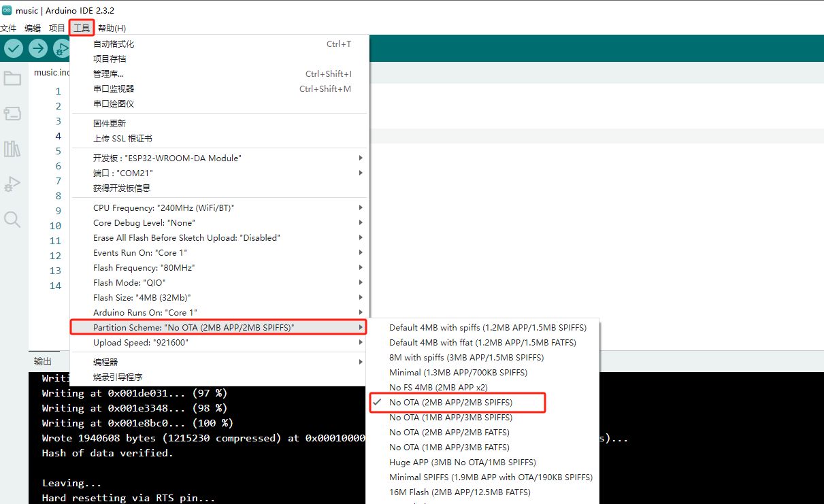Expand the Flash Size submenu
This screenshot has height=504, width=824.
point(219,297)
